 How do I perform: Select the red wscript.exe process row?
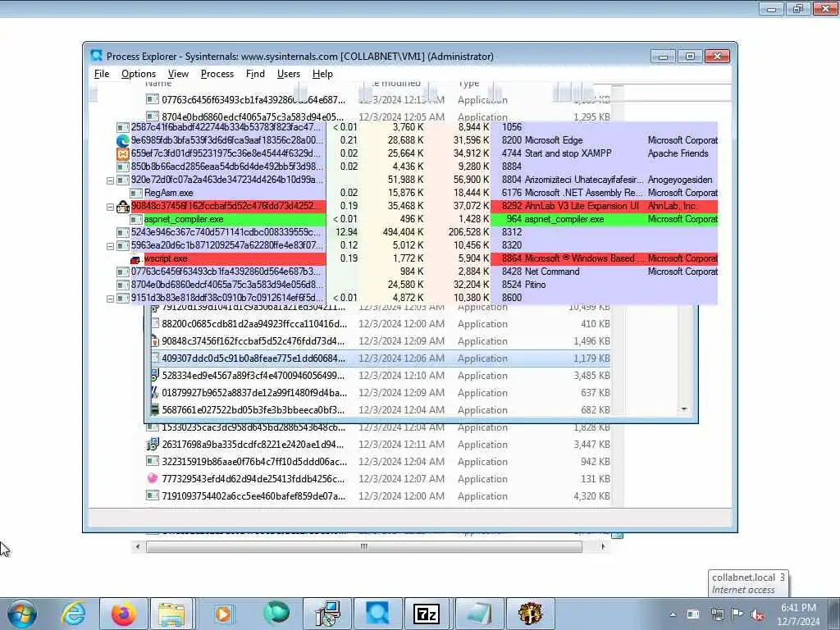[423, 258]
